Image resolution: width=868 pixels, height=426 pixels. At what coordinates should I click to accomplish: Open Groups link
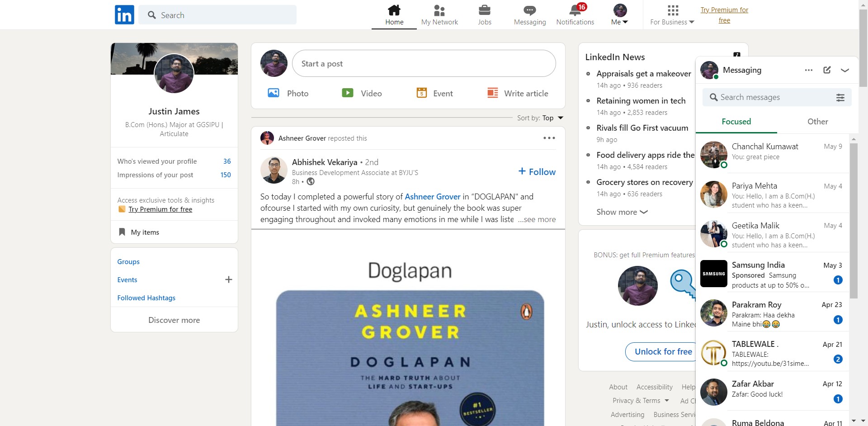(x=128, y=262)
